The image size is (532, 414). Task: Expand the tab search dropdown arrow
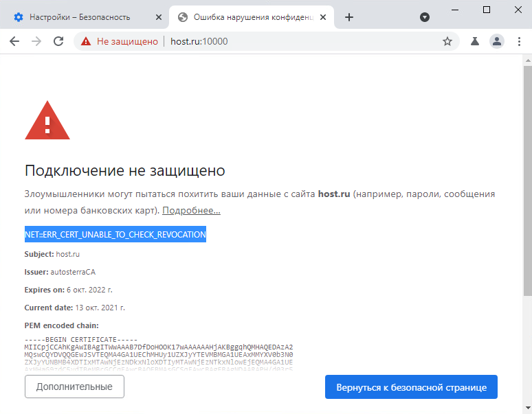pos(425,17)
